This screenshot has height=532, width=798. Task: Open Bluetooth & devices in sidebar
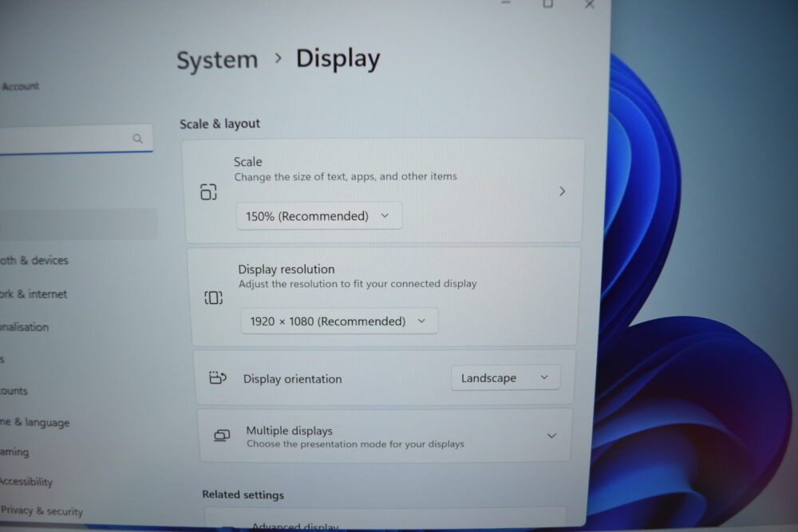(34, 260)
